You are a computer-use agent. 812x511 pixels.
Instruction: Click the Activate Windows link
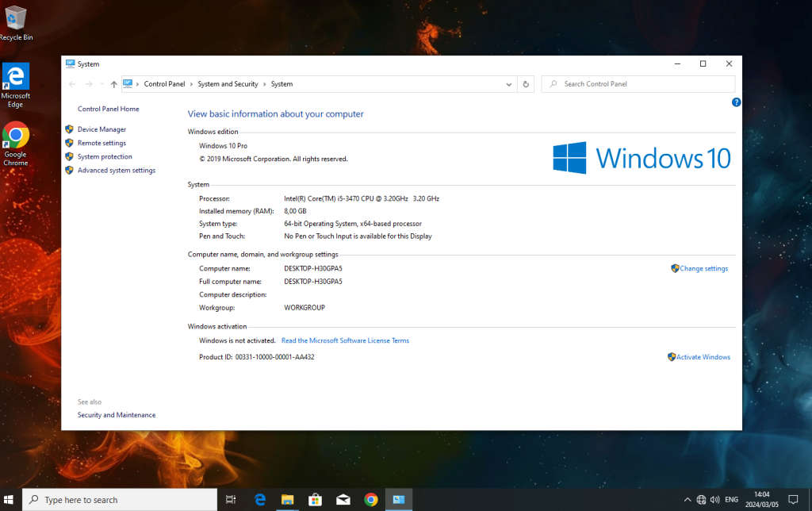point(703,357)
